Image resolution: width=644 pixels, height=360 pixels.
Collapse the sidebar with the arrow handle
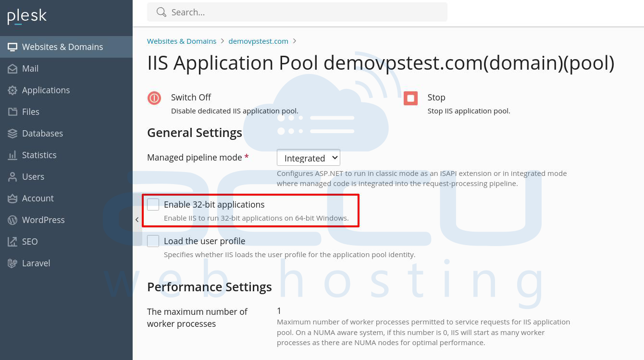coord(137,220)
